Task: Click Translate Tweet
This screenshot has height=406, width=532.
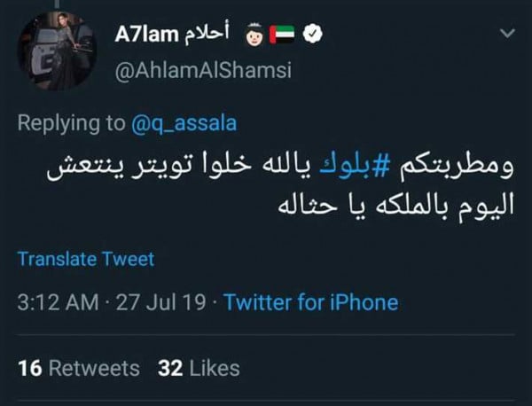Action: 86,259
